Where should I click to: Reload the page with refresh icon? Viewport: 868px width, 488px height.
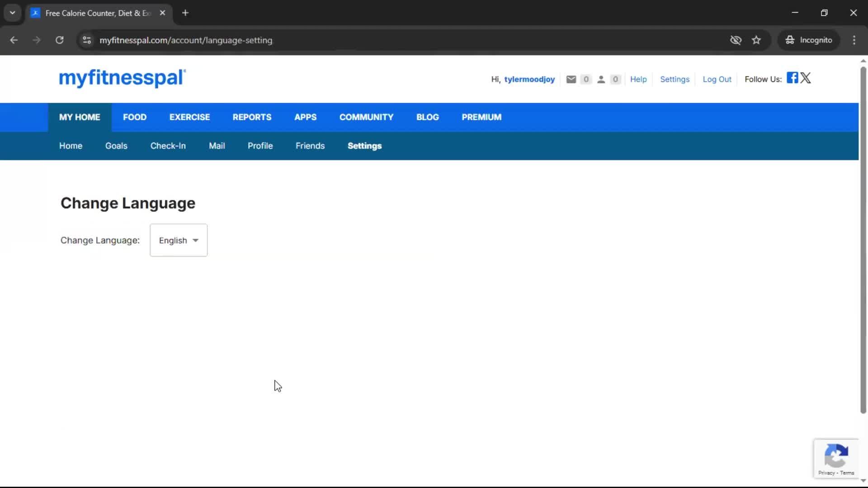(59, 40)
